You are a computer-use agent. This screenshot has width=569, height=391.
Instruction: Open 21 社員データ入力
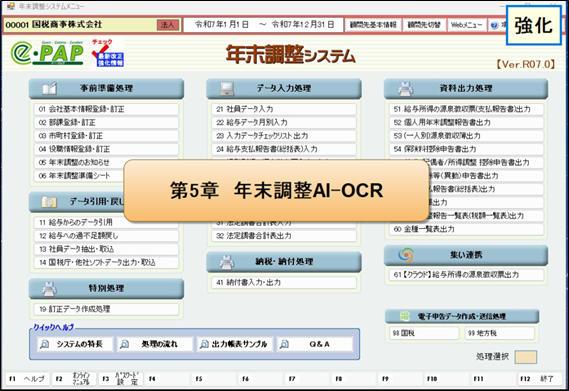pos(284,109)
